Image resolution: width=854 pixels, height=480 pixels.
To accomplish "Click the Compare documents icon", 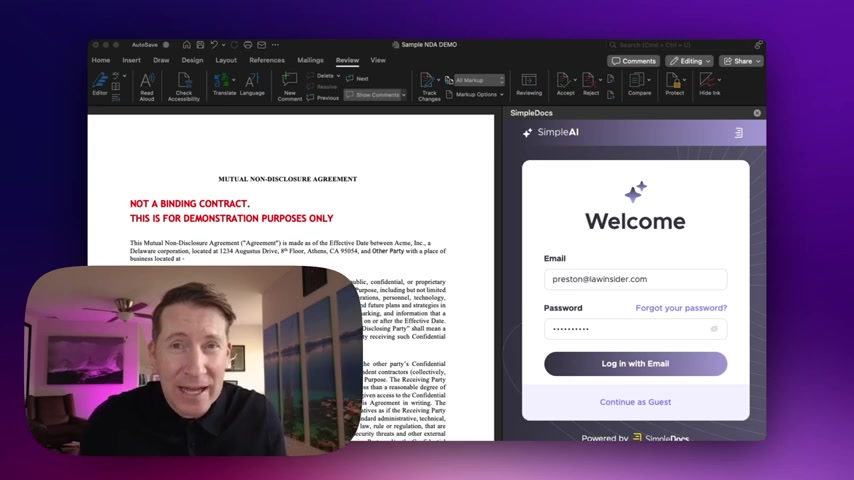I will [639, 84].
